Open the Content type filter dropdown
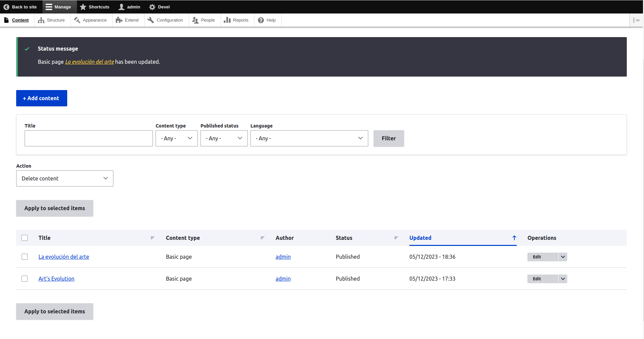 177,138
